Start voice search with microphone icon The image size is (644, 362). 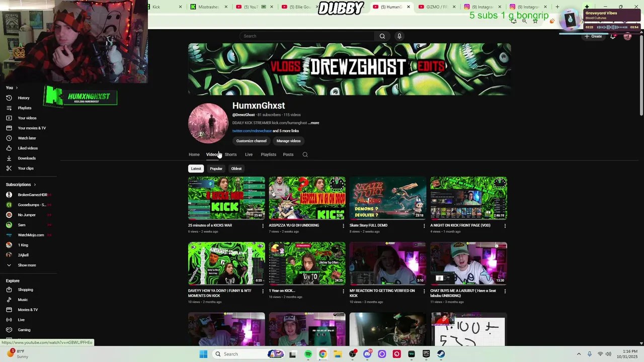399,36
